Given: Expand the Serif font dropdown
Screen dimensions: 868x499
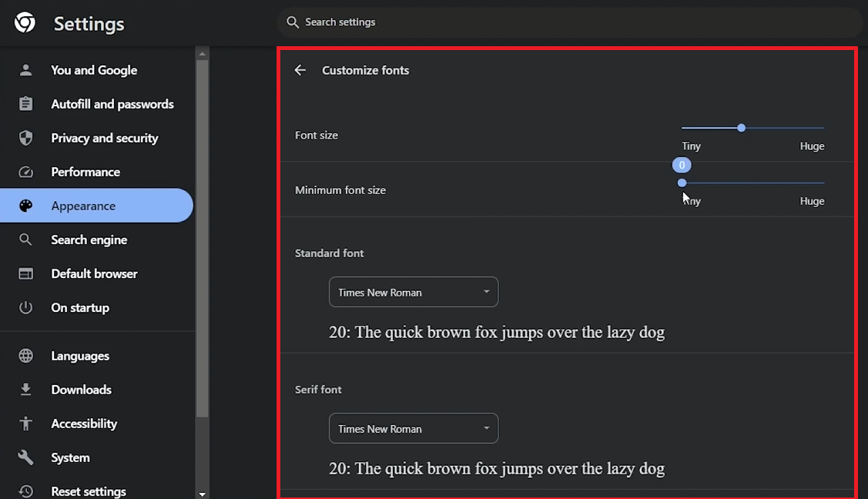Looking at the screenshot, I should 414,429.
